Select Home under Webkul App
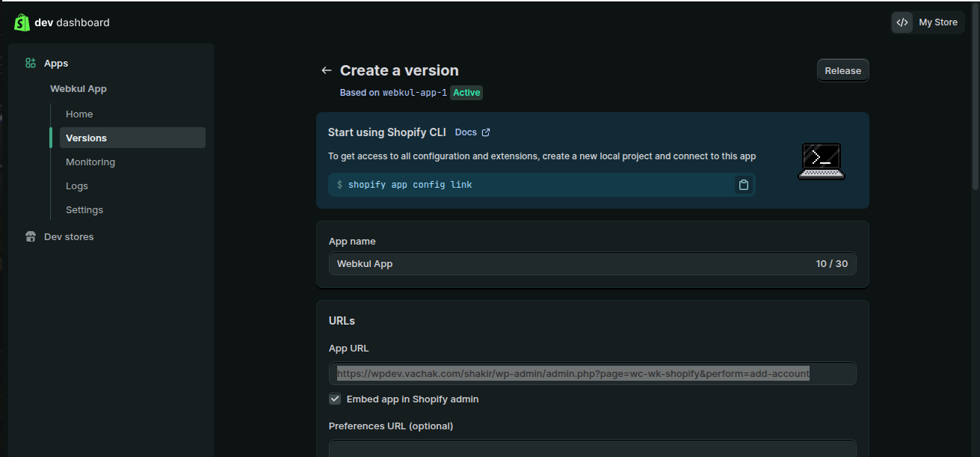The image size is (980, 457). 79,114
